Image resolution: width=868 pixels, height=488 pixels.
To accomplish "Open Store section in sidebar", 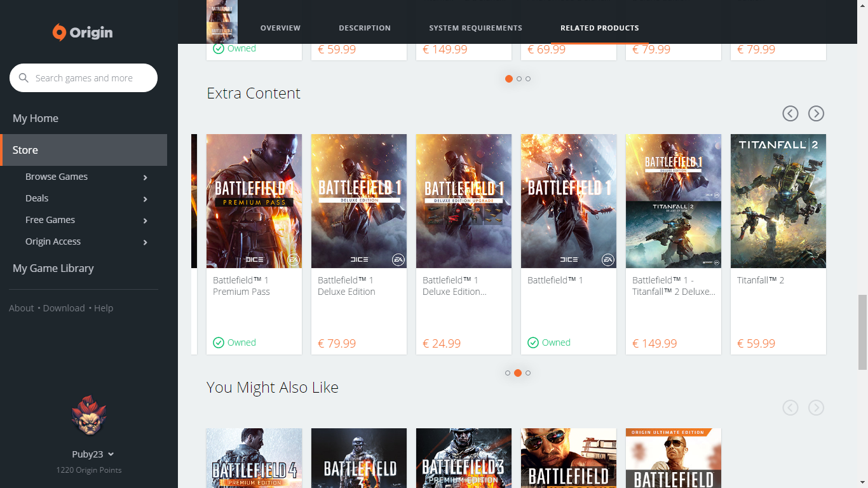I will [83, 150].
